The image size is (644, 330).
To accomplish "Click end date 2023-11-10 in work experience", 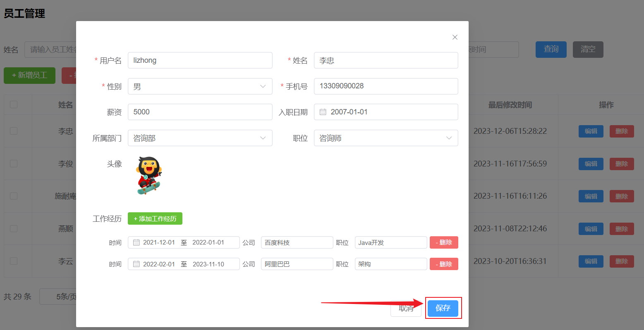I will point(208,264).
